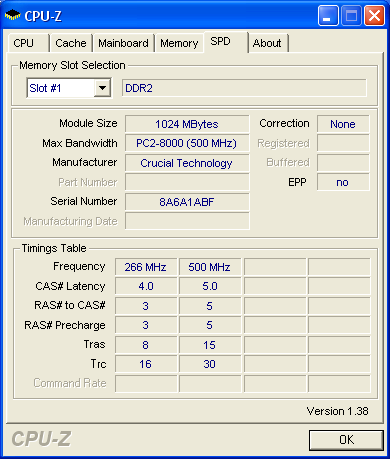
Task: Go to the Mainboard tab
Action: 123,43
